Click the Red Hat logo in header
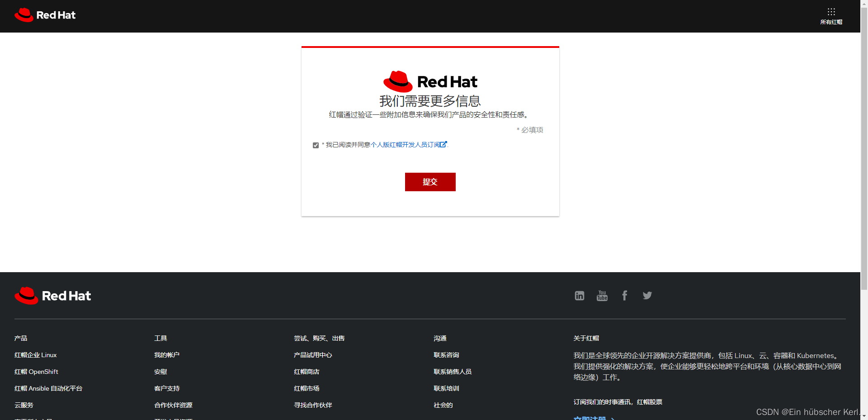This screenshot has height=420, width=868. 45,15
